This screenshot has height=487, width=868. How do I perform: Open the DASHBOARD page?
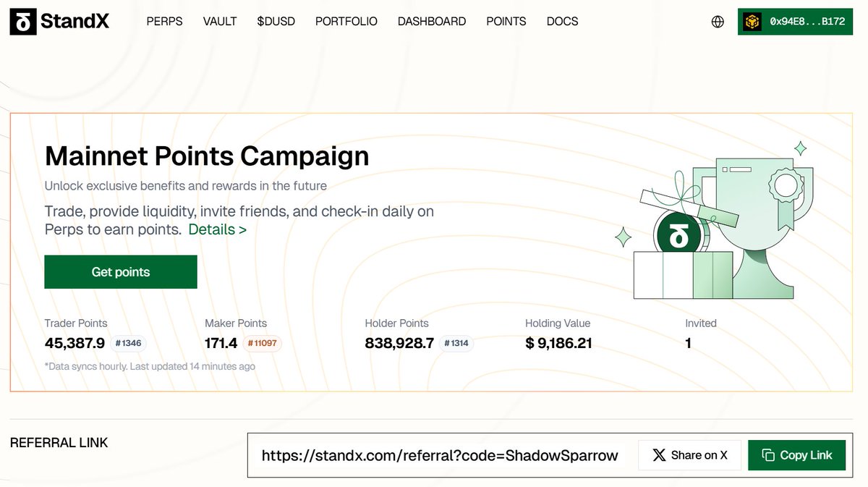tap(432, 22)
